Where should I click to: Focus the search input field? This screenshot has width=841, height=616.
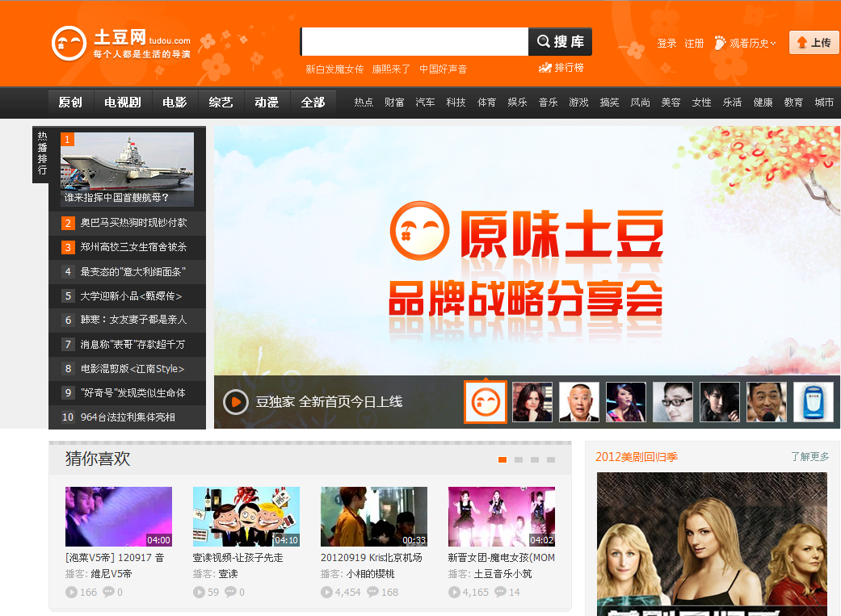[415, 42]
